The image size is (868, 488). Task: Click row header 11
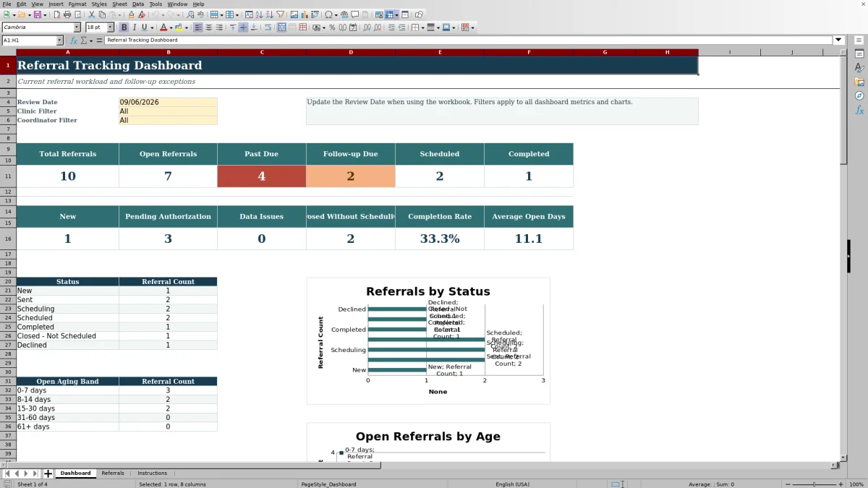point(8,176)
